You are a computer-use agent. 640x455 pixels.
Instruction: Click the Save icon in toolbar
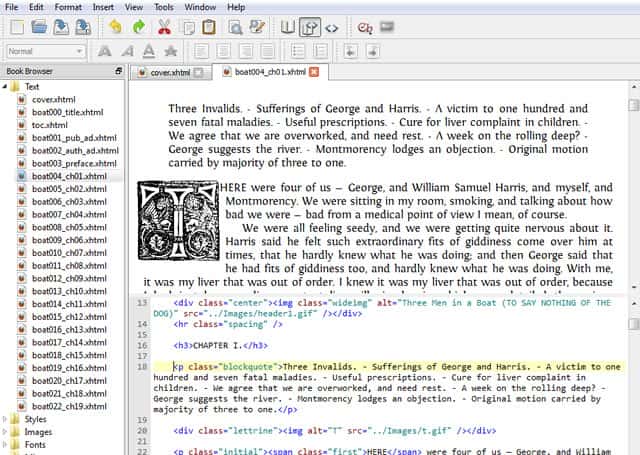click(61, 27)
